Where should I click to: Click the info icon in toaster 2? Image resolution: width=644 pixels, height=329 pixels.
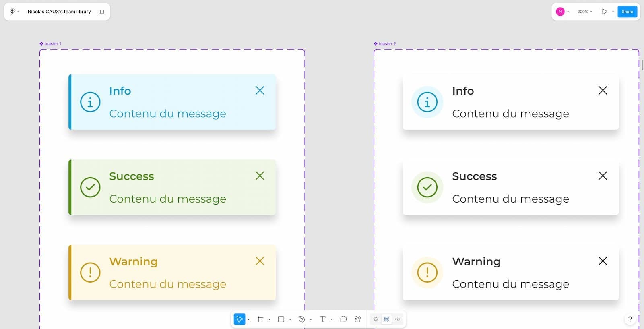(x=427, y=102)
